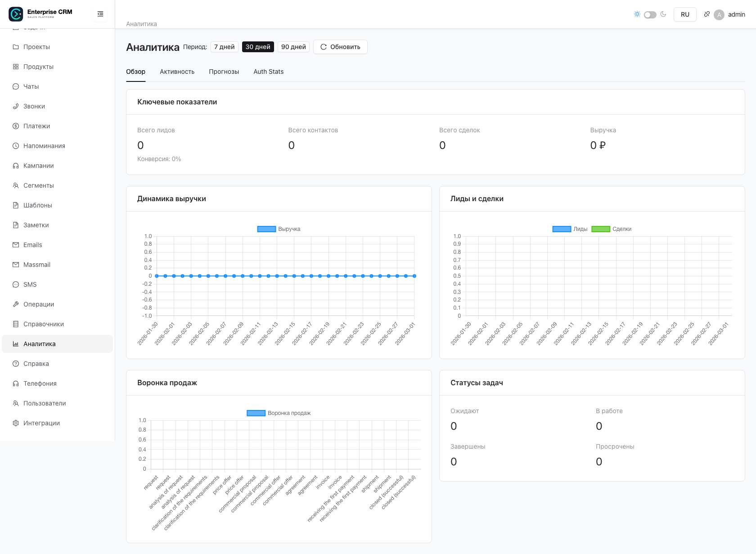This screenshot has height=554, width=756.
Task: Open the Интеграции settings
Action: coord(41,423)
